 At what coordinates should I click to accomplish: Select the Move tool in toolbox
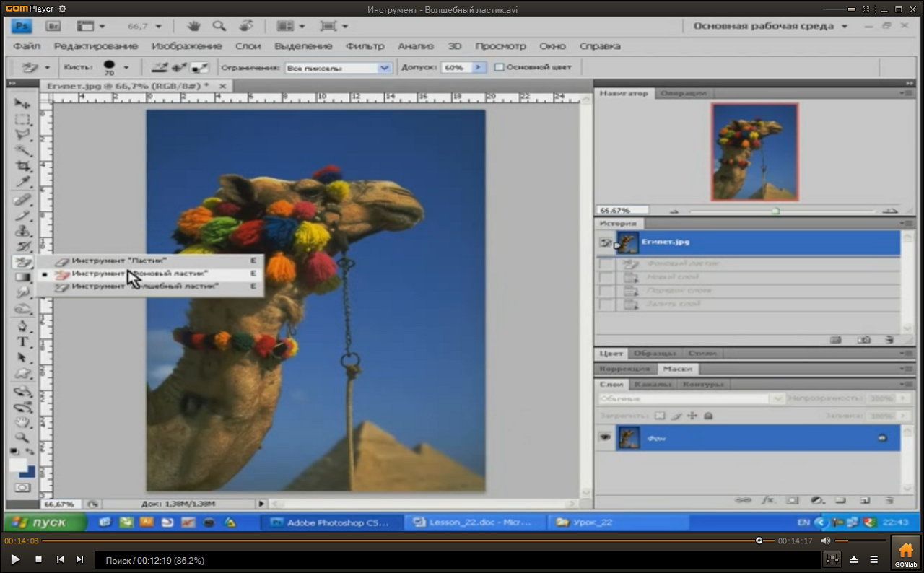(x=22, y=104)
